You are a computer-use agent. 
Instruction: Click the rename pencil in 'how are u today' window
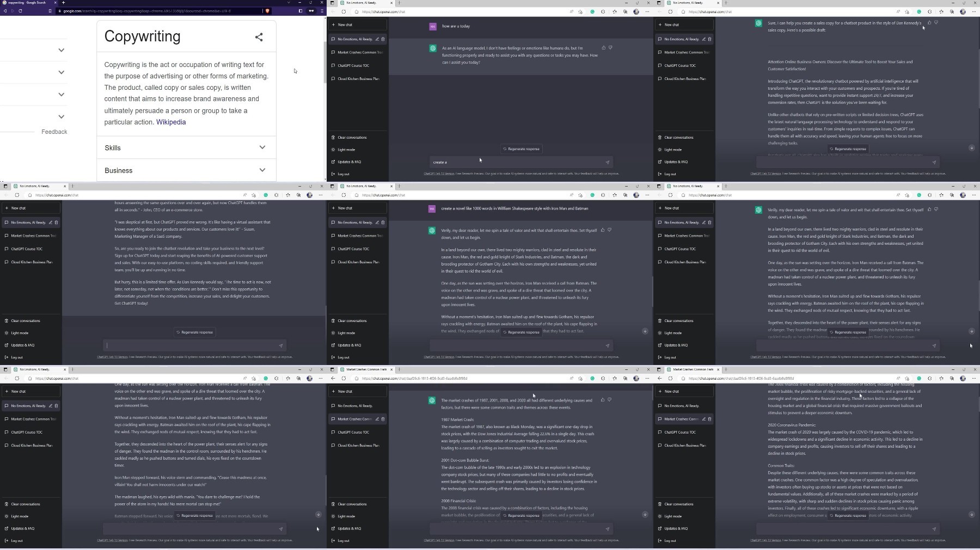(x=377, y=39)
